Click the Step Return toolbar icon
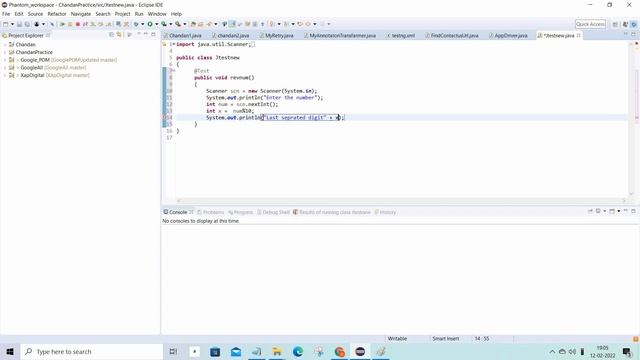The height and width of the screenshot is (360, 640). coord(108,24)
